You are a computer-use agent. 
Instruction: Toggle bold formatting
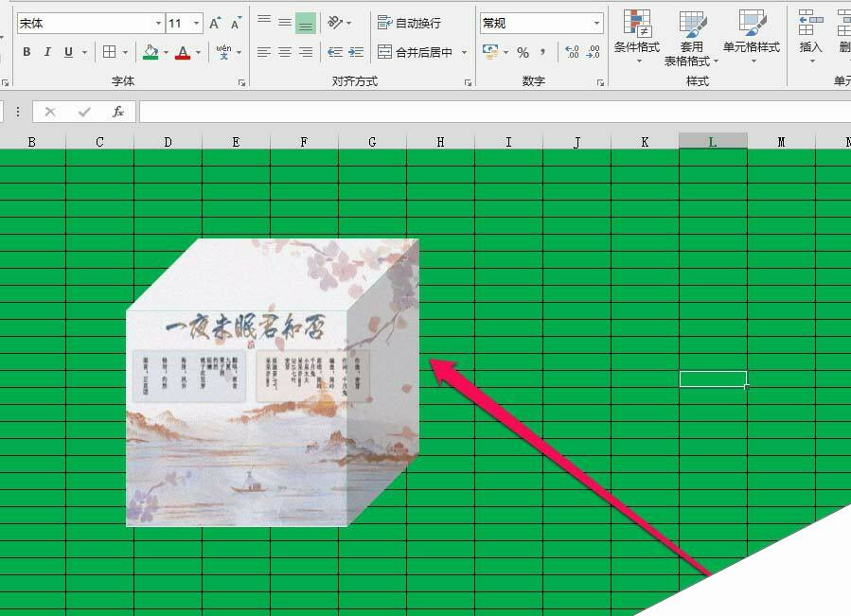click(x=27, y=52)
